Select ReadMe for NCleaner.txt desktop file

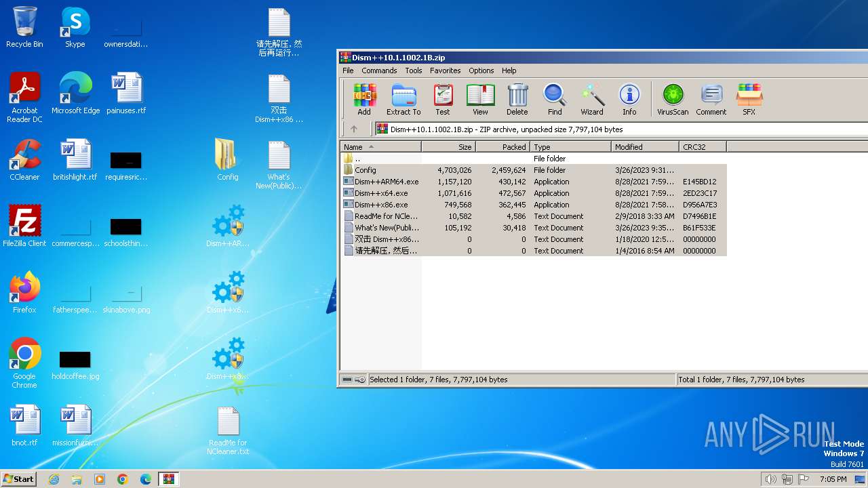pyautogui.click(x=228, y=431)
